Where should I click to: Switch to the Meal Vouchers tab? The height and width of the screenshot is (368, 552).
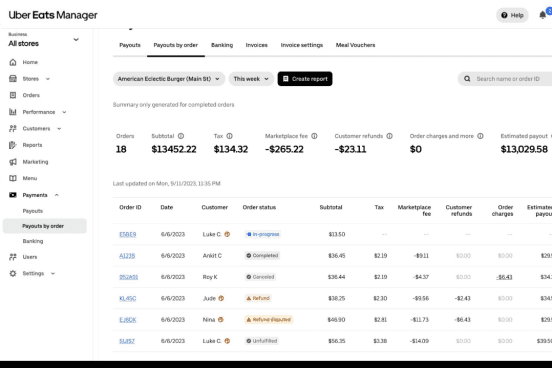point(355,45)
